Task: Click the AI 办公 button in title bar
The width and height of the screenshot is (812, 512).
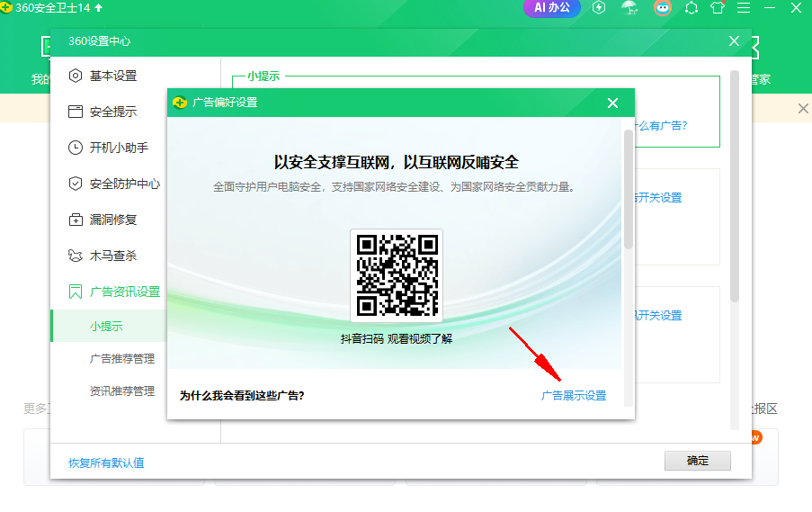Action: pyautogui.click(x=551, y=8)
